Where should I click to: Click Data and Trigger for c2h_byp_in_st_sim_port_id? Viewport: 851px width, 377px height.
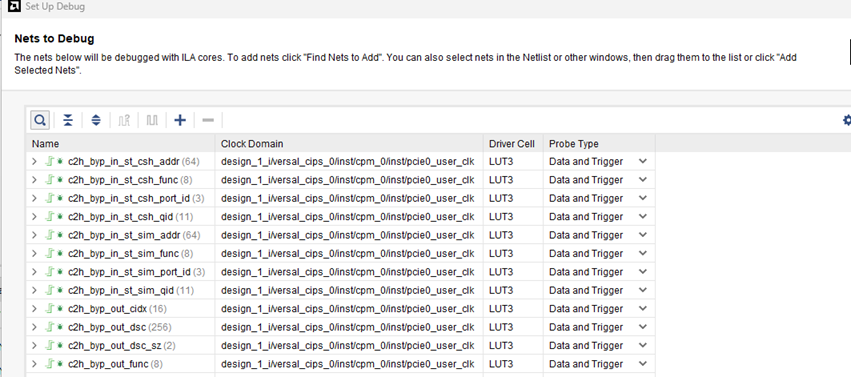(586, 272)
